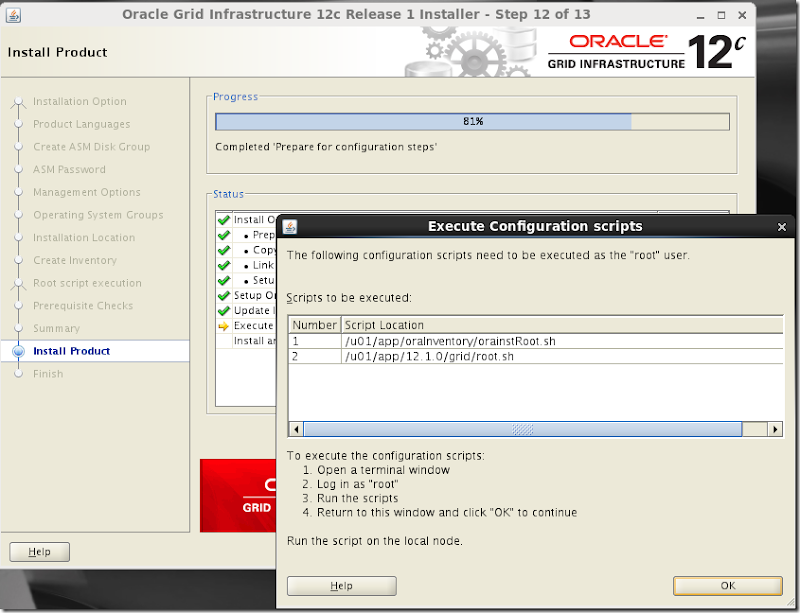The height and width of the screenshot is (613, 800).
Task: Select ASM Password step
Action: (69, 169)
